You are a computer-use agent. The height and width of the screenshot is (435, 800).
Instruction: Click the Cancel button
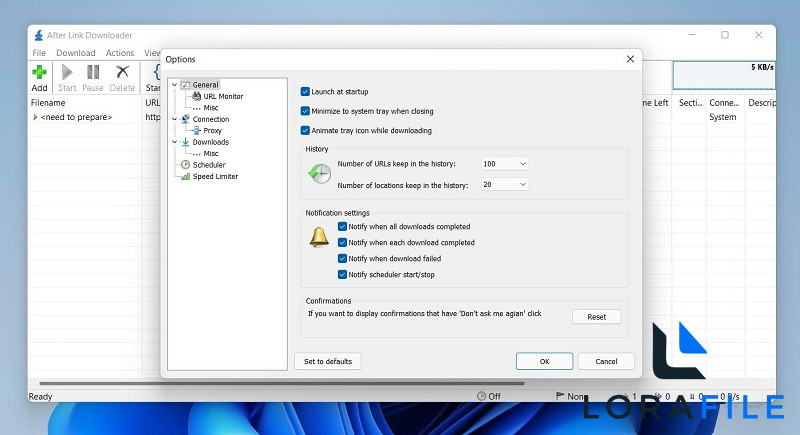pyautogui.click(x=606, y=361)
